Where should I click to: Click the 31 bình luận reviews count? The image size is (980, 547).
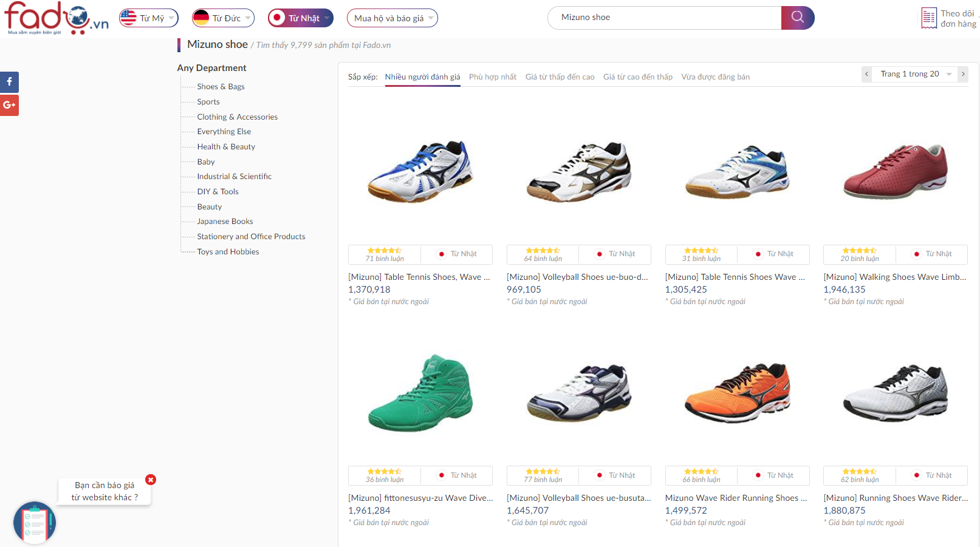pos(701,259)
